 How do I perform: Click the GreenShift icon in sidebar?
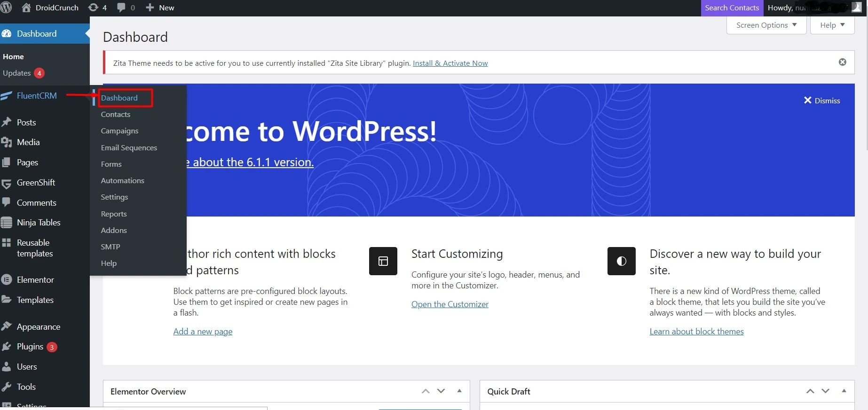click(7, 183)
